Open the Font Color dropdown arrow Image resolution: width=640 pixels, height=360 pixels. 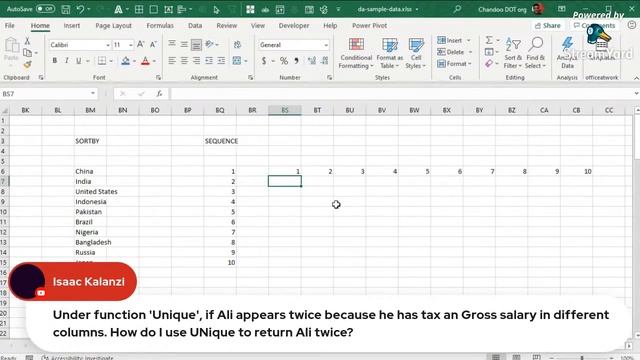[x=155, y=61]
